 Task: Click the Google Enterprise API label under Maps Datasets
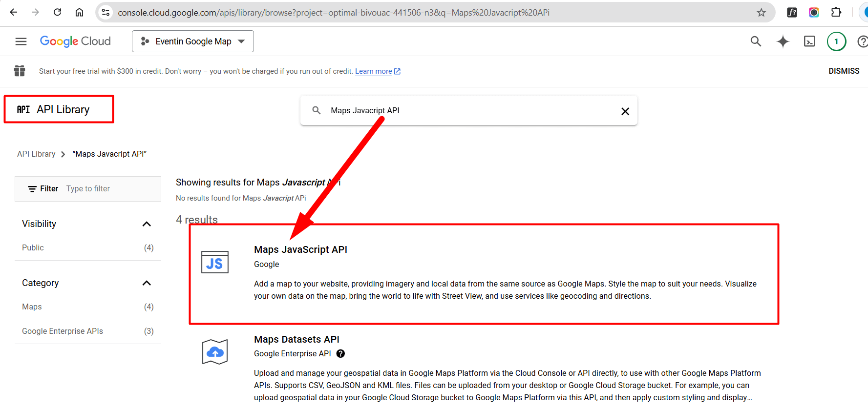click(x=293, y=354)
